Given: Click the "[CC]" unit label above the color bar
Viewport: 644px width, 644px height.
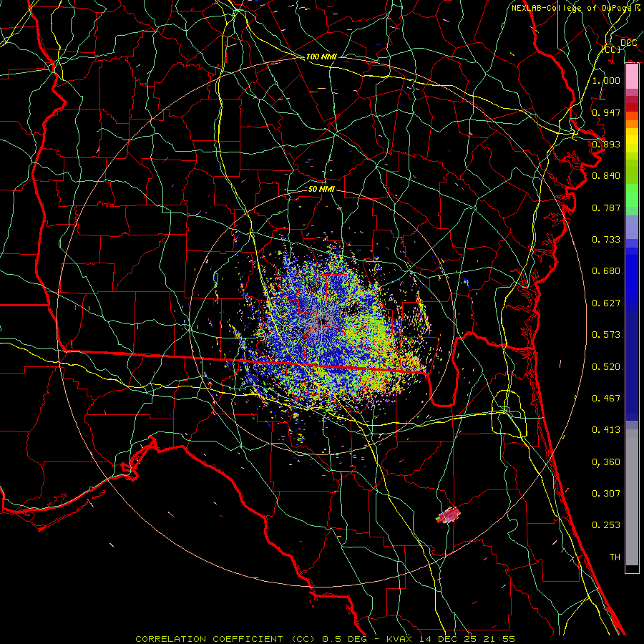Looking at the screenshot, I should (x=611, y=49).
